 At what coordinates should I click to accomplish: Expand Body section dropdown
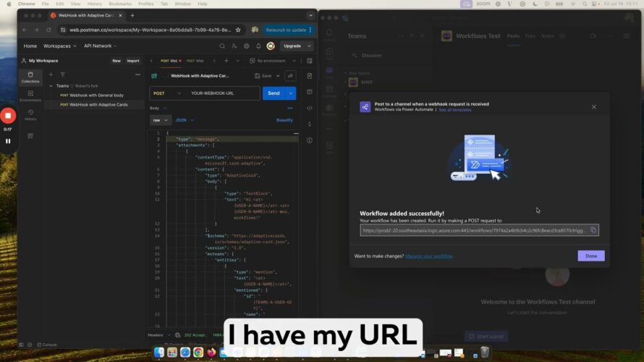(x=158, y=108)
